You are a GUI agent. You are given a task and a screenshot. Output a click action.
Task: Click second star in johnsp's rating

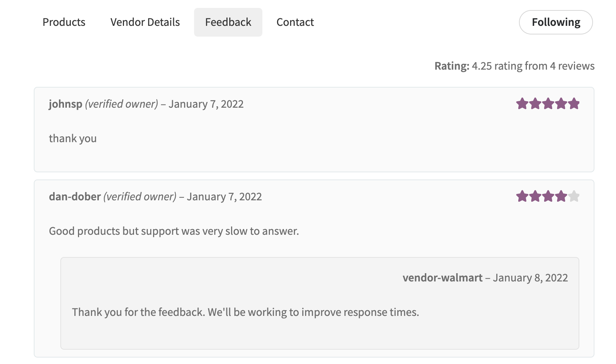tap(535, 104)
